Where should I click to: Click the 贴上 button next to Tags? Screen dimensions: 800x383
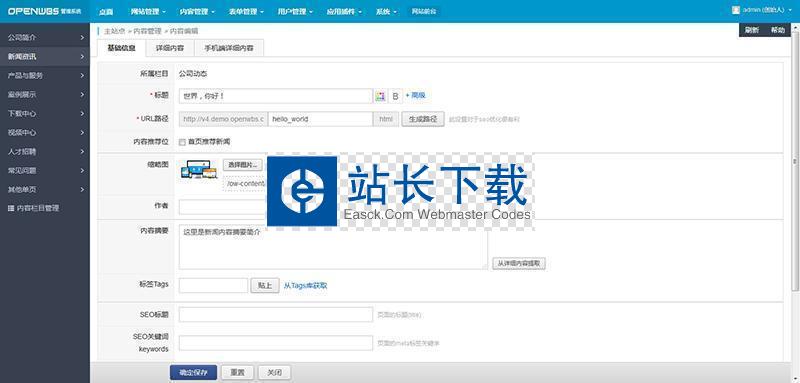265,286
